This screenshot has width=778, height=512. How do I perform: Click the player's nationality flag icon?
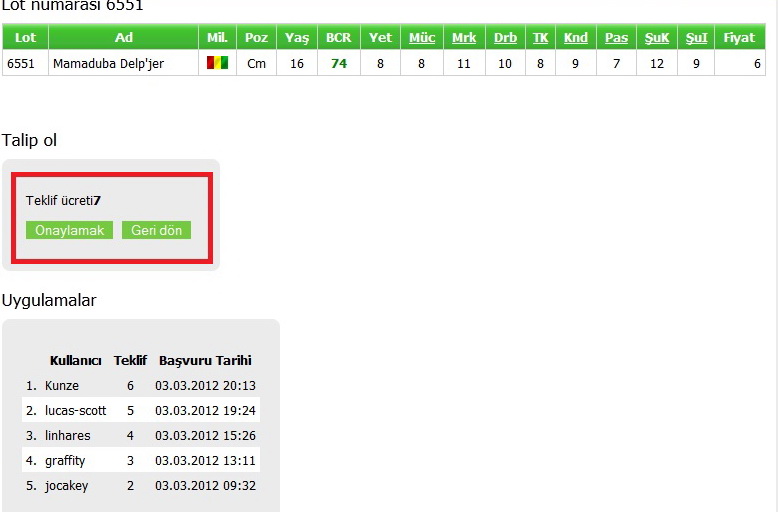coord(217,63)
